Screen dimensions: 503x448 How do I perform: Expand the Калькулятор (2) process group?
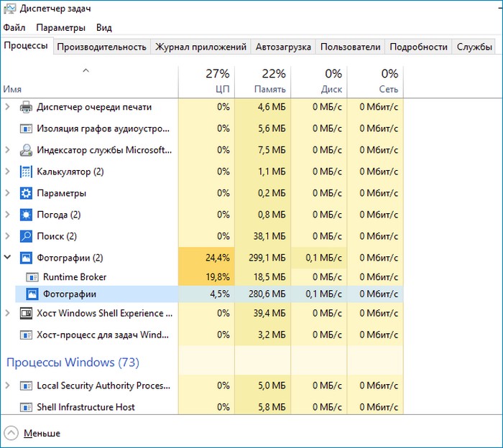(8, 172)
